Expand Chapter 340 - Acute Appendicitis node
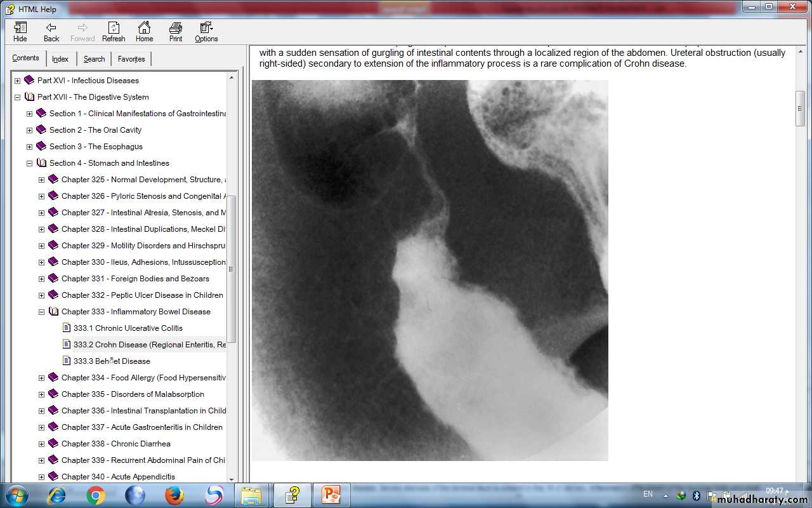 click(x=42, y=477)
